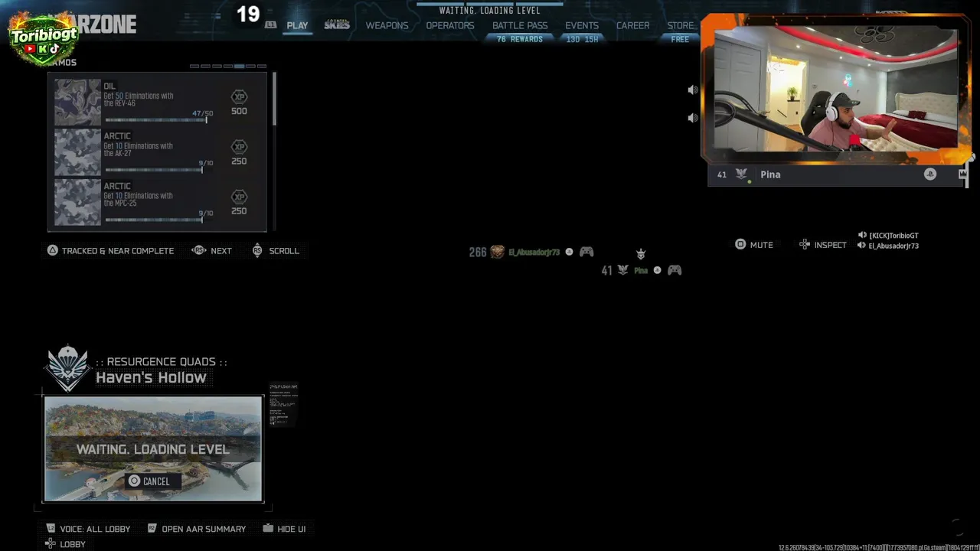Click the challenges panel scrollbar

(x=273, y=99)
